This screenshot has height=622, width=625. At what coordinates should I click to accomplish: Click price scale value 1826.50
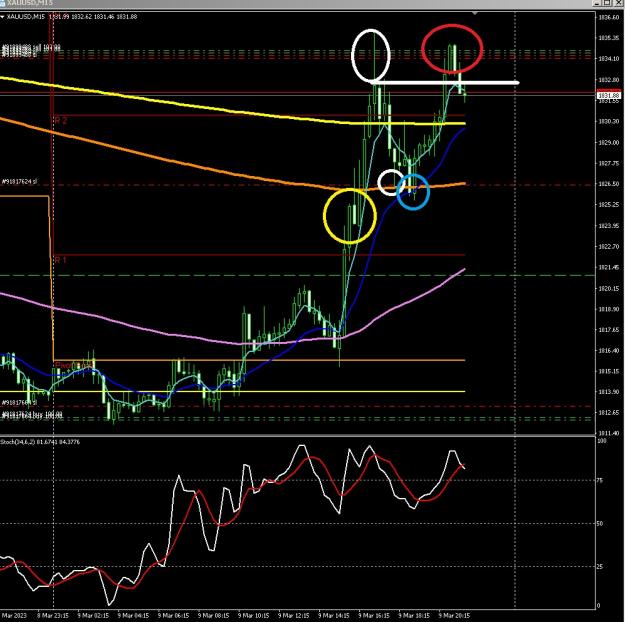coord(608,184)
